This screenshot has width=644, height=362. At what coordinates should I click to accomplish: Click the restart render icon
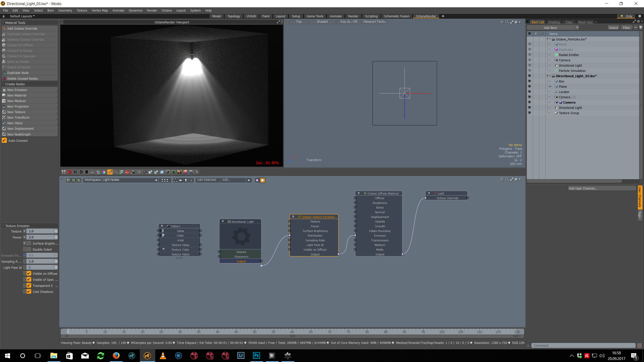point(81,172)
